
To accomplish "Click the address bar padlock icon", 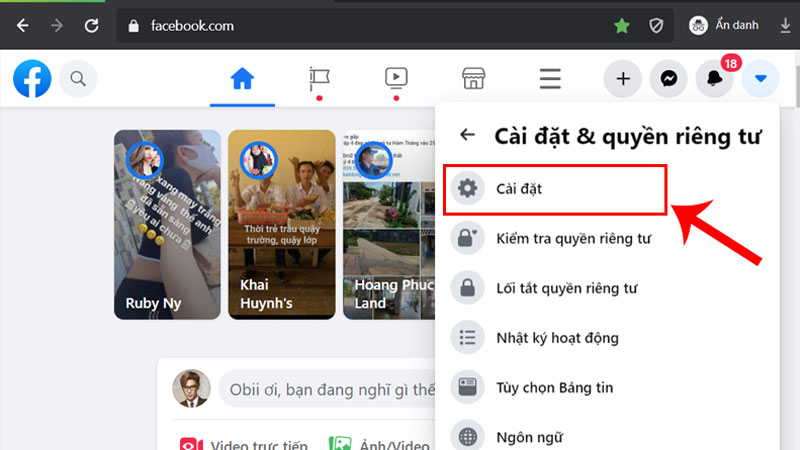I will 134,26.
